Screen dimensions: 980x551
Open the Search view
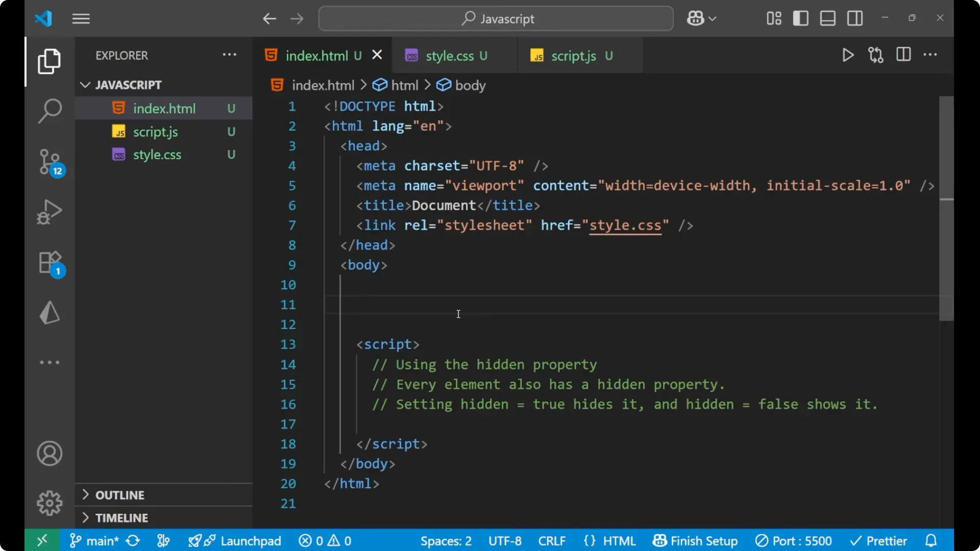click(49, 111)
